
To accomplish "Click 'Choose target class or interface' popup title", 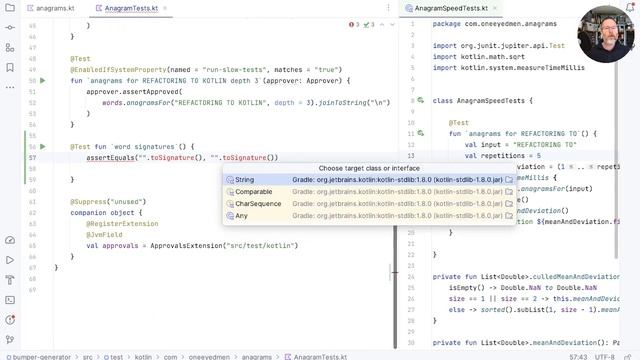I will [x=369, y=168].
